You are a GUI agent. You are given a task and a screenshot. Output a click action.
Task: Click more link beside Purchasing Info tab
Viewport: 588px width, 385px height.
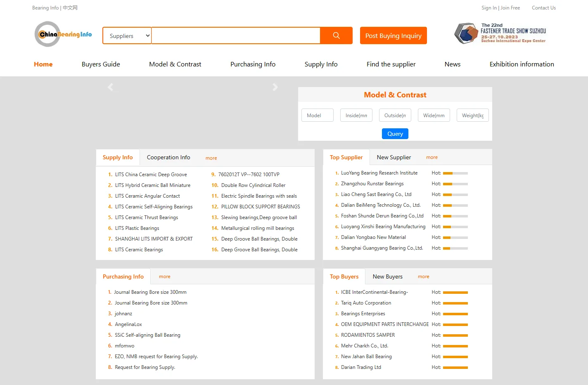[x=165, y=276]
